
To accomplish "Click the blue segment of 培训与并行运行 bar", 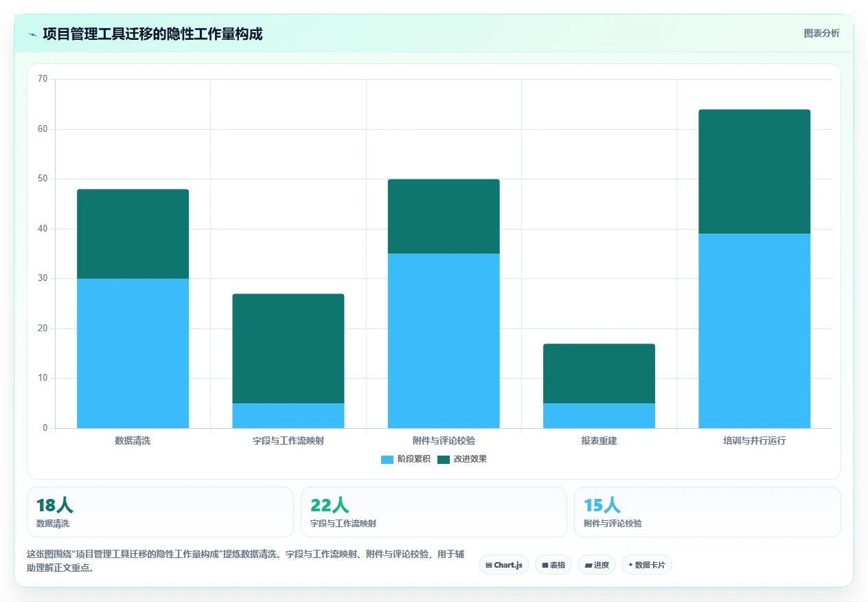I will [755, 331].
